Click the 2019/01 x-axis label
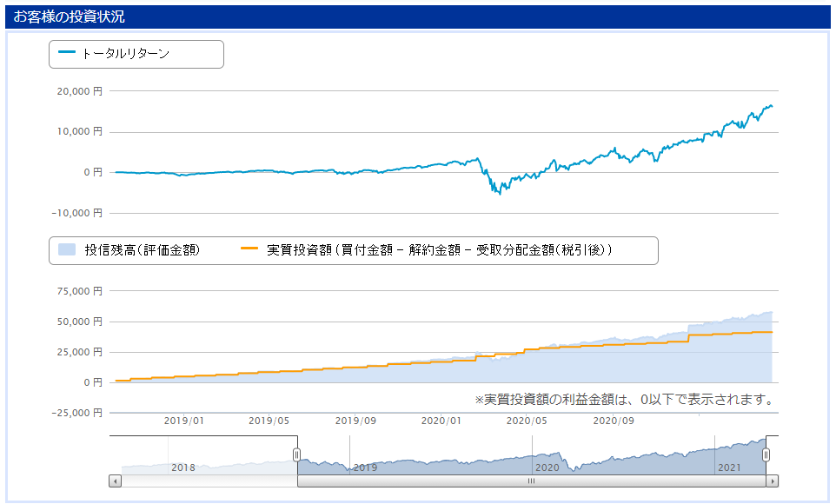The image size is (836, 504). 183,421
